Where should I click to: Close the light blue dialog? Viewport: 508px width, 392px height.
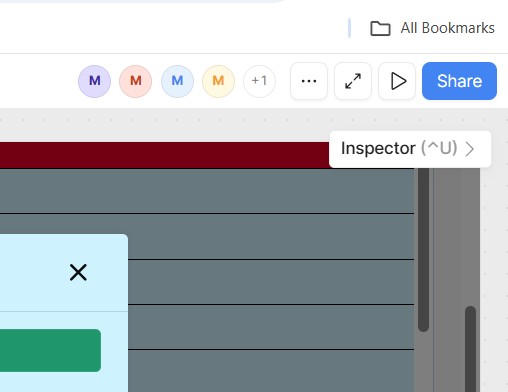coord(78,272)
